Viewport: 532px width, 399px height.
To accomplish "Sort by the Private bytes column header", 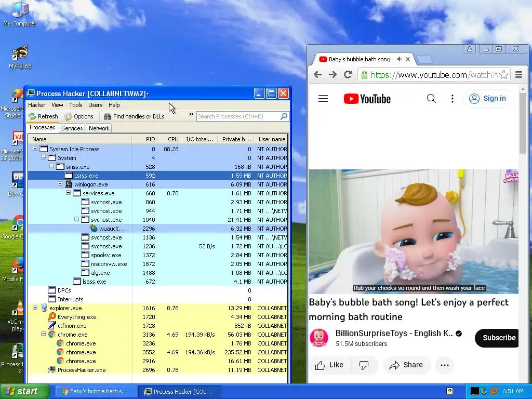I will [236, 139].
